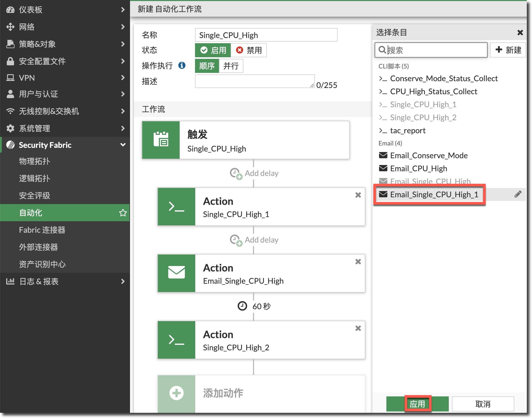Viewport: 532px width, 418px height.
Task: Click the plus icon on 添加动作
Action: [x=177, y=393]
